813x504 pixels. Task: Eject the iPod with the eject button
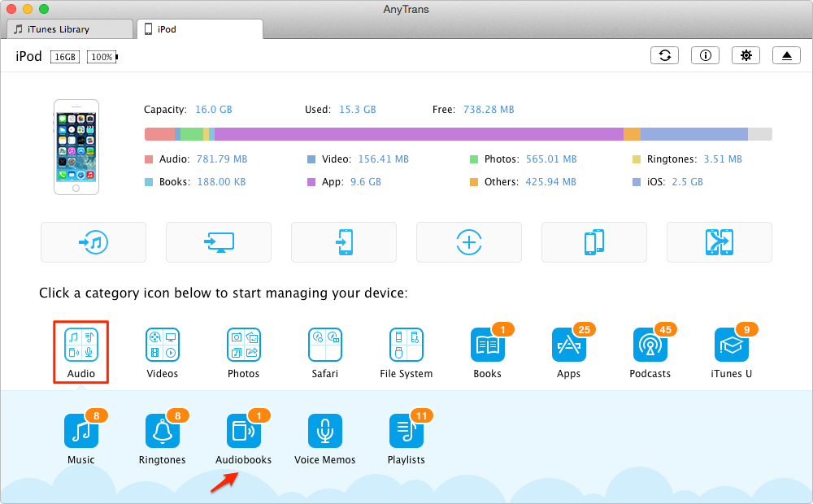coord(786,55)
